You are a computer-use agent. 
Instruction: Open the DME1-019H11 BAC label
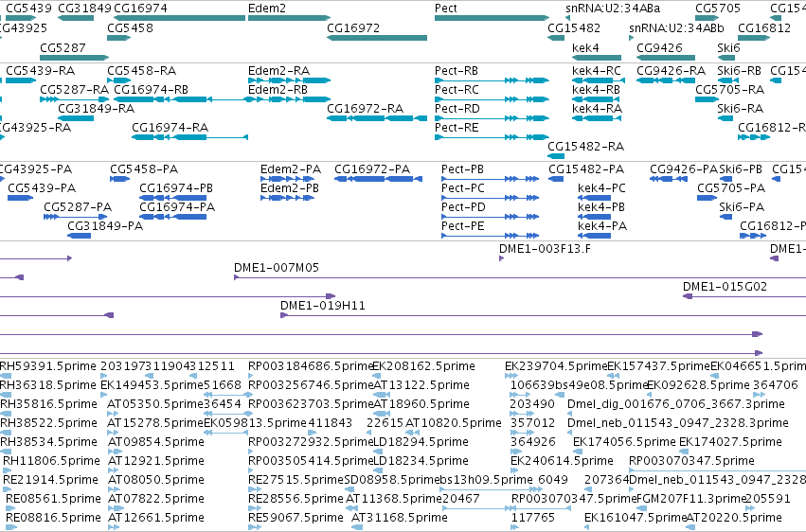tap(323, 306)
